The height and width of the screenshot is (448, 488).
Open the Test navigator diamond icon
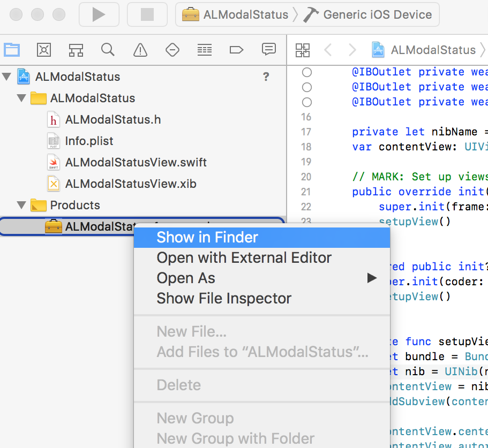point(172,50)
